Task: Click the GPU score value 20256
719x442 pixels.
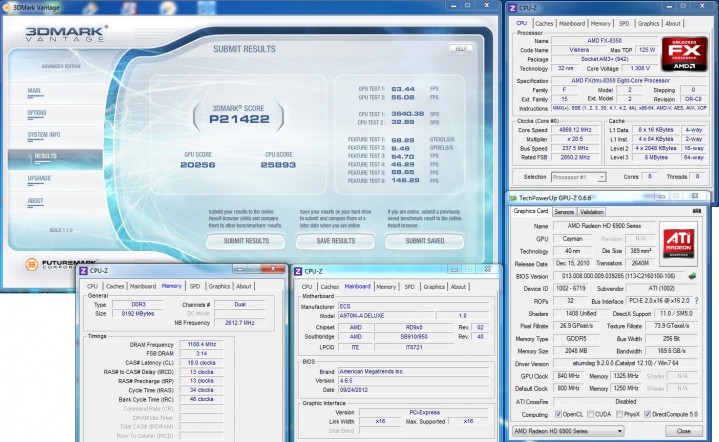Action: 198,165
